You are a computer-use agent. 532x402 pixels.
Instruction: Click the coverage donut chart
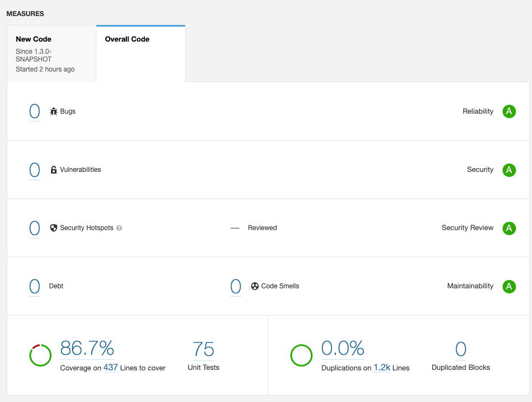pyautogui.click(x=40, y=355)
